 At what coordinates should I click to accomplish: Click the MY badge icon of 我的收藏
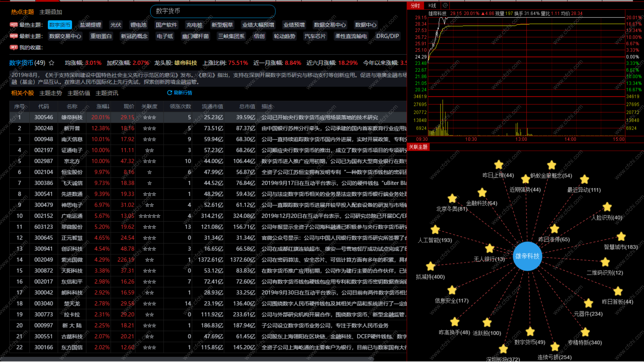tap(14, 47)
